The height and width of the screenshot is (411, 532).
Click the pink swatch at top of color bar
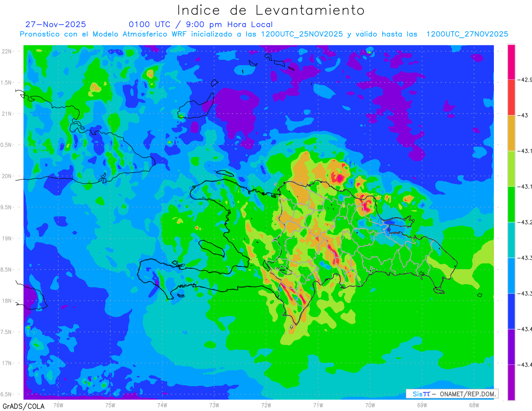click(511, 62)
